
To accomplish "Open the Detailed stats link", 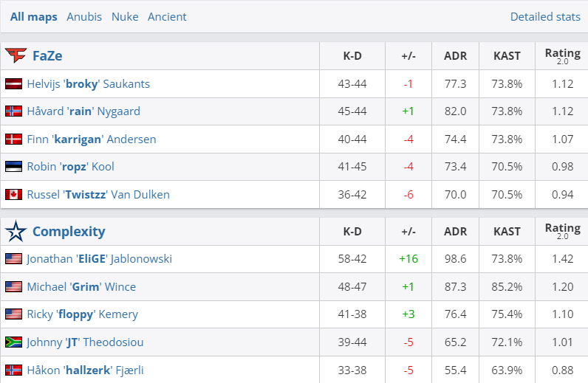I will click(545, 16).
